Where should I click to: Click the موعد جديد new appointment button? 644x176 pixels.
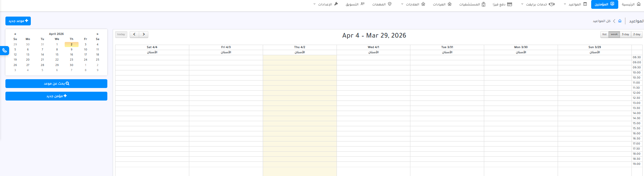click(18, 21)
